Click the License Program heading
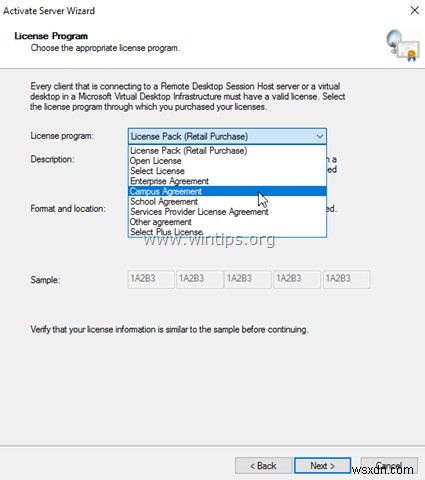 click(x=51, y=36)
